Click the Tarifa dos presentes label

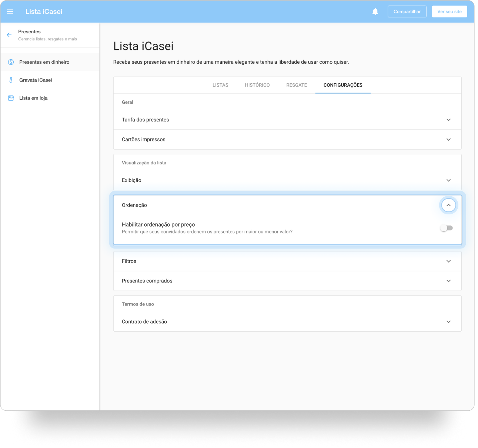coord(145,120)
